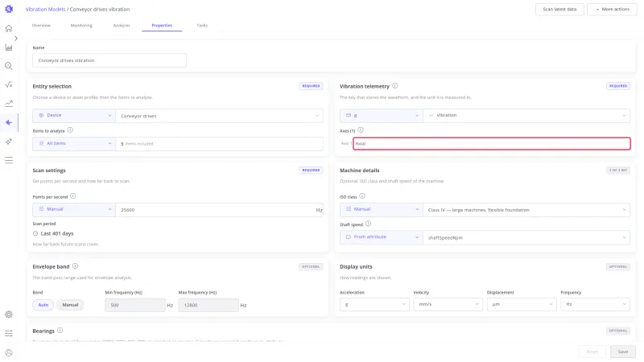Open the From attribute dropdown

pos(381,237)
